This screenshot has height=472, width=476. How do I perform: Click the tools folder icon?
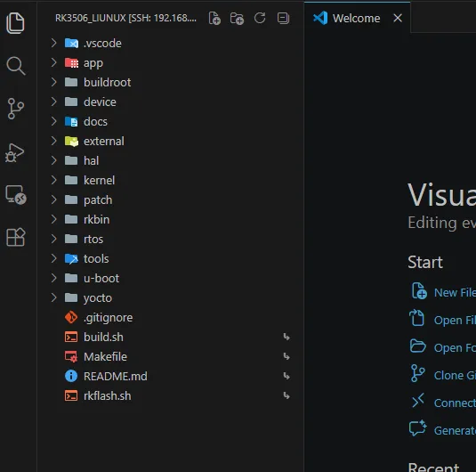click(72, 258)
